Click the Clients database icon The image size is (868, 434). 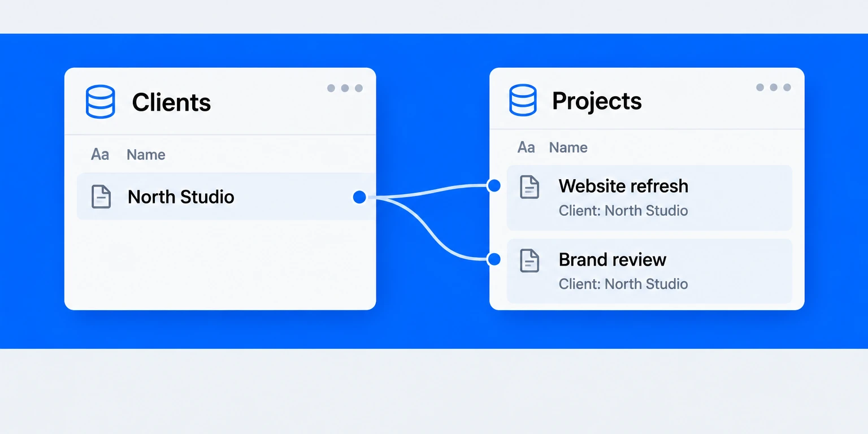coord(100,102)
